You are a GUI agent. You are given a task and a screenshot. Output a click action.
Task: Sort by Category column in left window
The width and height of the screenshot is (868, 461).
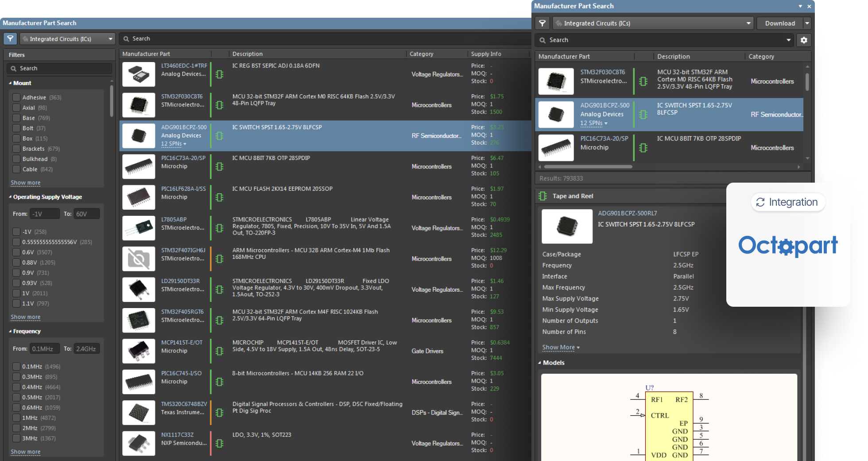422,54
